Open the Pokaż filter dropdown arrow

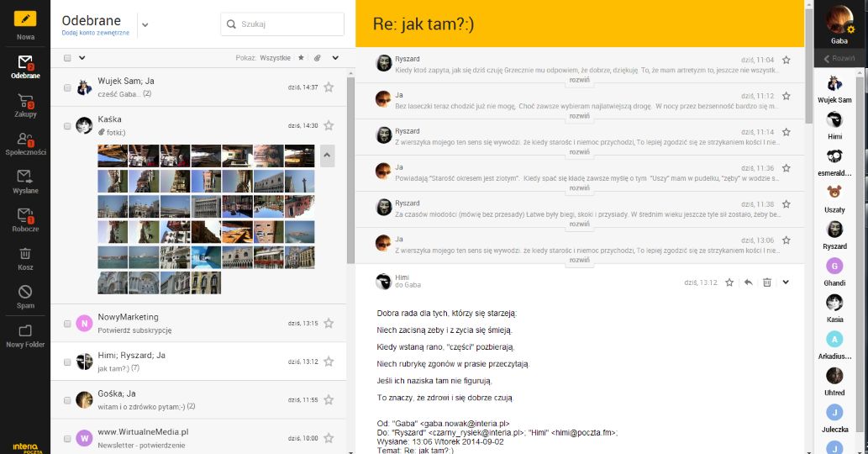tap(335, 57)
